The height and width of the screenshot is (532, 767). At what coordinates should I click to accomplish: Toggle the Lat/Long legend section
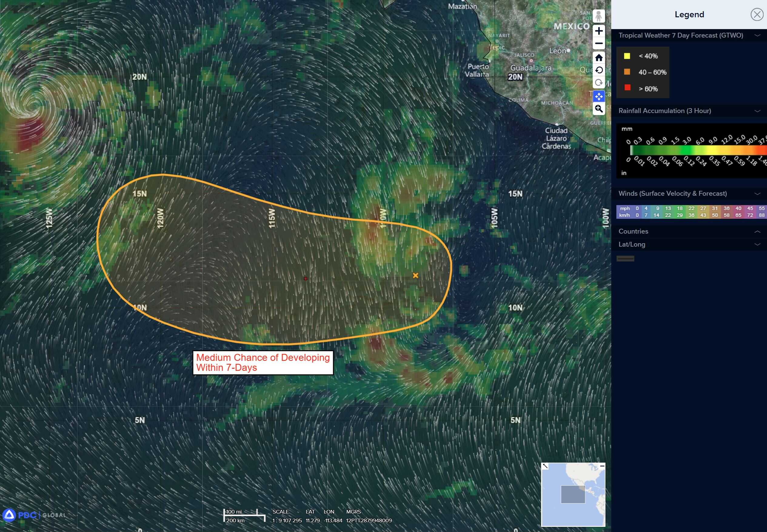[x=757, y=244]
